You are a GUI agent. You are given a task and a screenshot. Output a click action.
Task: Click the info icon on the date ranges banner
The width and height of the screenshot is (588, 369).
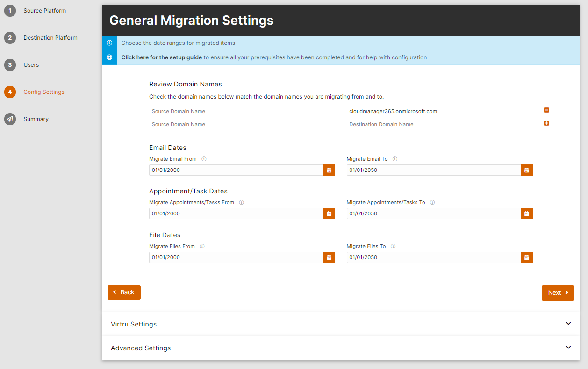pos(109,43)
